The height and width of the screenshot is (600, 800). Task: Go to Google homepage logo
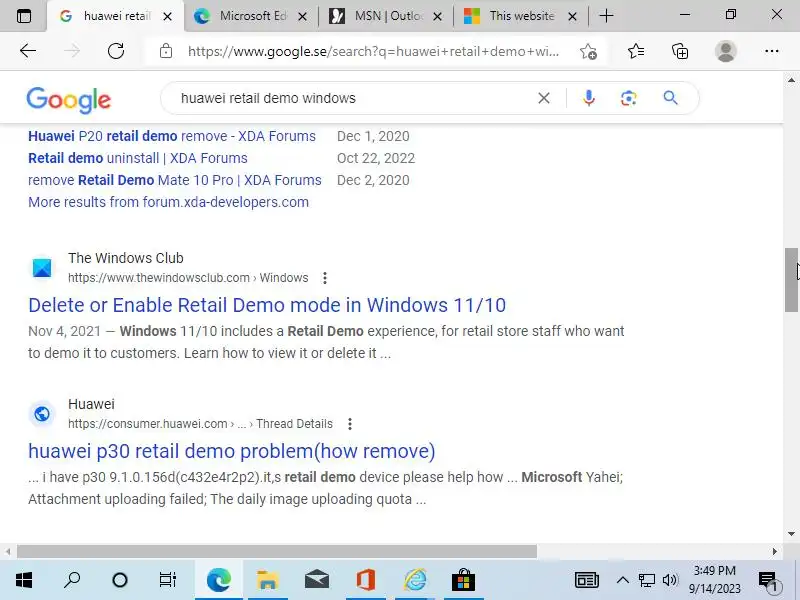point(68,99)
